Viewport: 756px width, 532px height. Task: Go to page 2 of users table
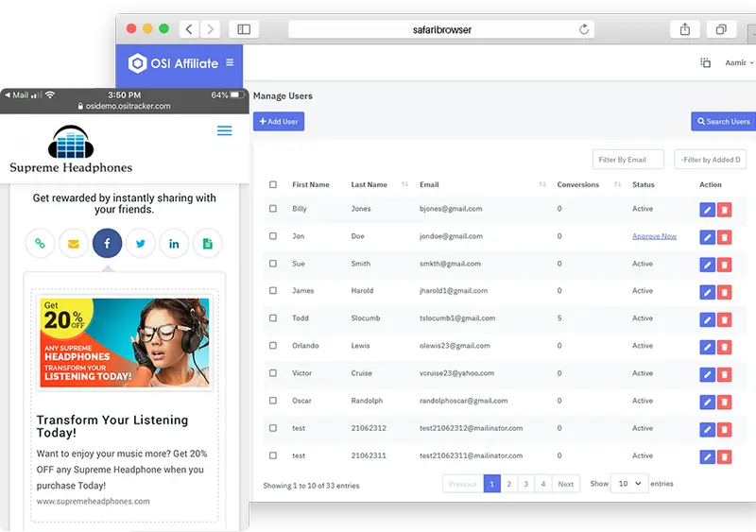click(508, 484)
